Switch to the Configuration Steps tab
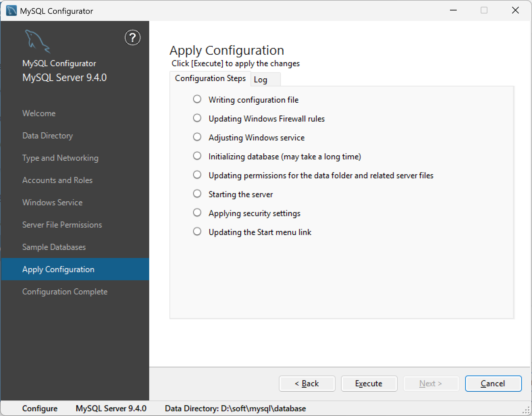 tap(210, 78)
